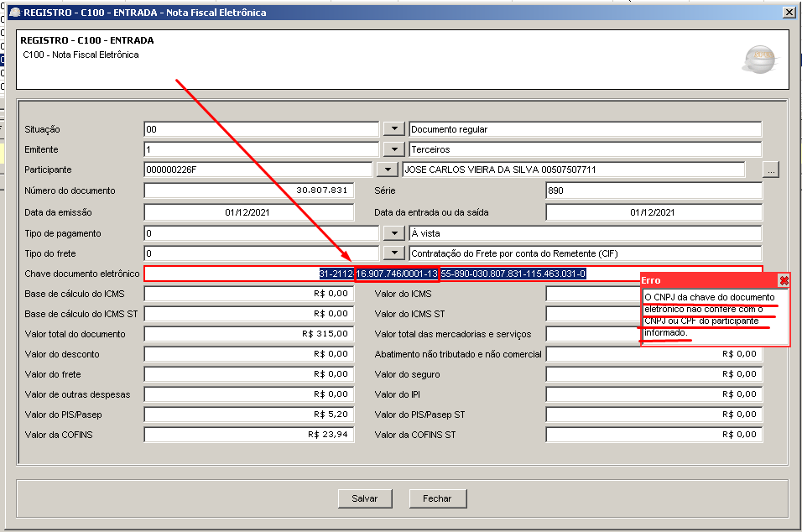The width and height of the screenshot is (802, 532).
Task: Click the Participante label
Action: [x=48, y=170]
